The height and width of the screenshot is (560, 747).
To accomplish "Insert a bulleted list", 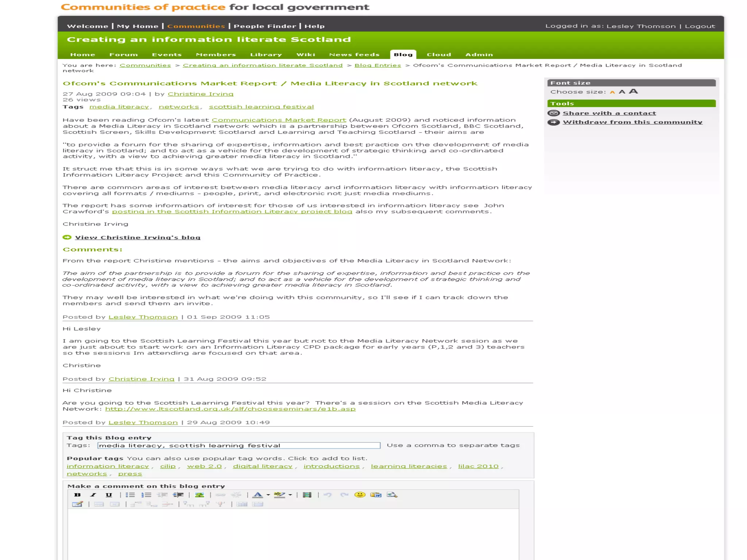I will point(130,495).
